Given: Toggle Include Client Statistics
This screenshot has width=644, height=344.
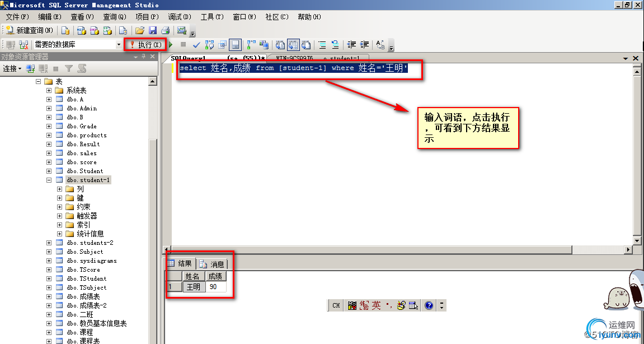Looking at the screenshot, I should pos(264,44).
